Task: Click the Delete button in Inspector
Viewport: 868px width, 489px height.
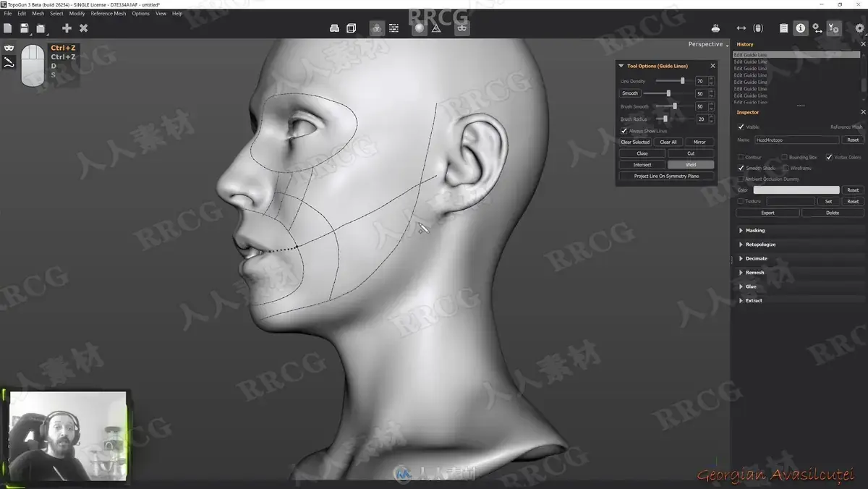Action: click(x=833, y=213)
